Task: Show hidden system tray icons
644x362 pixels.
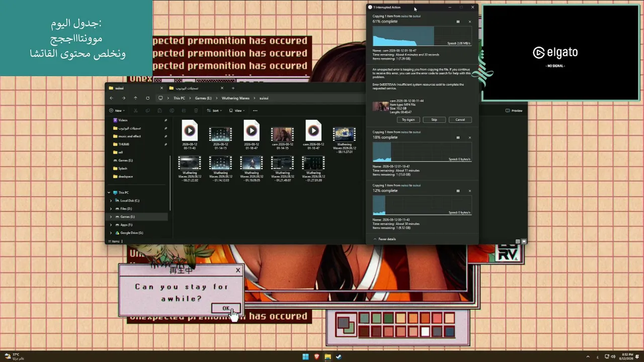Action: tap(588, 356)
